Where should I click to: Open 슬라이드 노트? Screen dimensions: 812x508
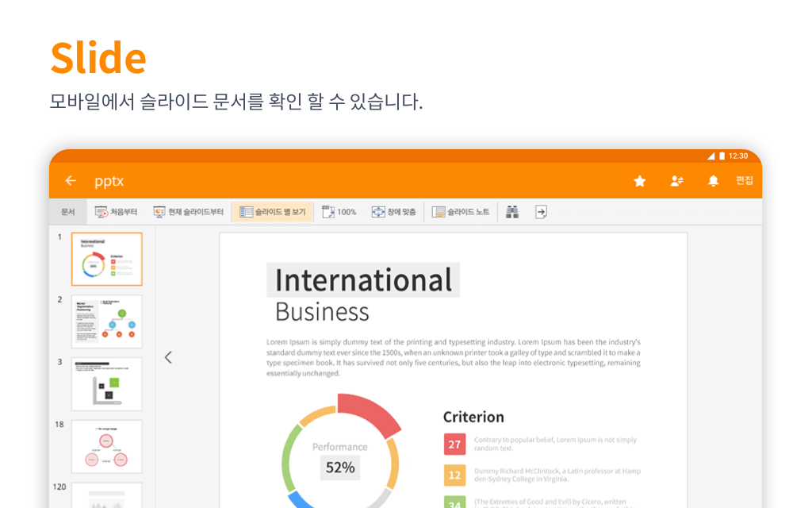(x=461, y=212)
